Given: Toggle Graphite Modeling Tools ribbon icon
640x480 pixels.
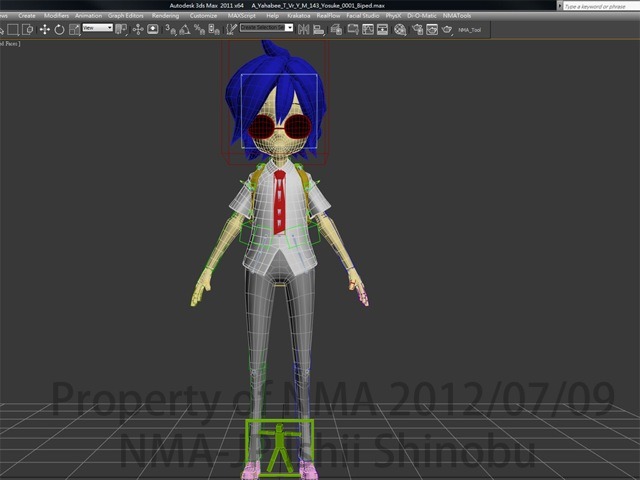Looking at the screenshot, I should pos(353,29).
